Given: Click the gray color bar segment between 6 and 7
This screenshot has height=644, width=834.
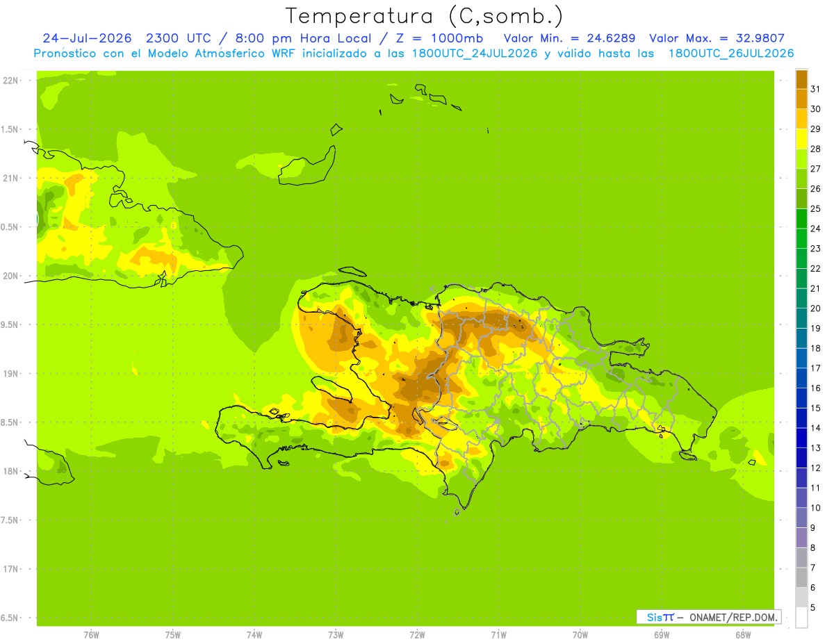Looking at the screenshot, I should click(801, 577).
